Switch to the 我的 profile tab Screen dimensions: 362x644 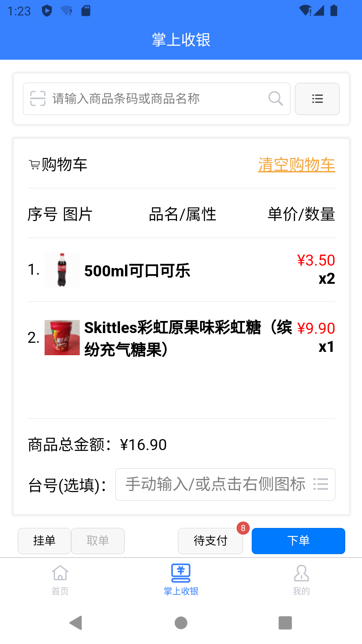(301, 580)
